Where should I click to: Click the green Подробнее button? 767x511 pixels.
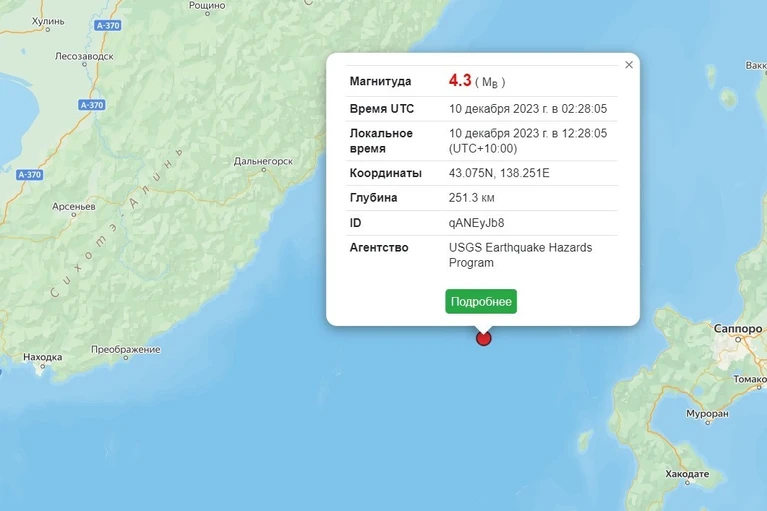(x=481, y=301)
